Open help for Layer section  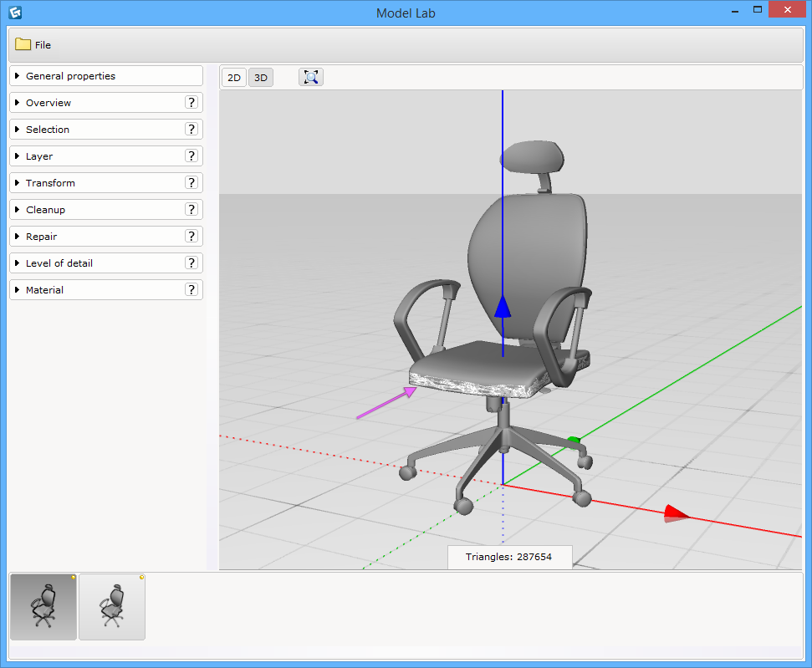coord(192,156)
